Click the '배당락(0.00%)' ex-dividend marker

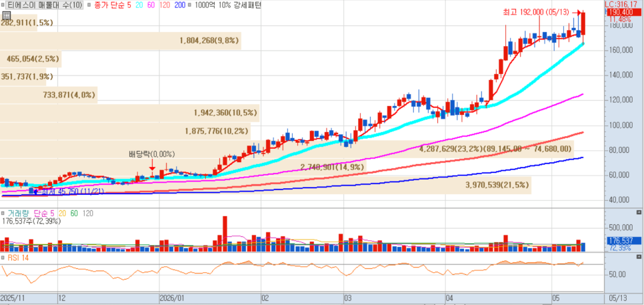tap(152, 155)
